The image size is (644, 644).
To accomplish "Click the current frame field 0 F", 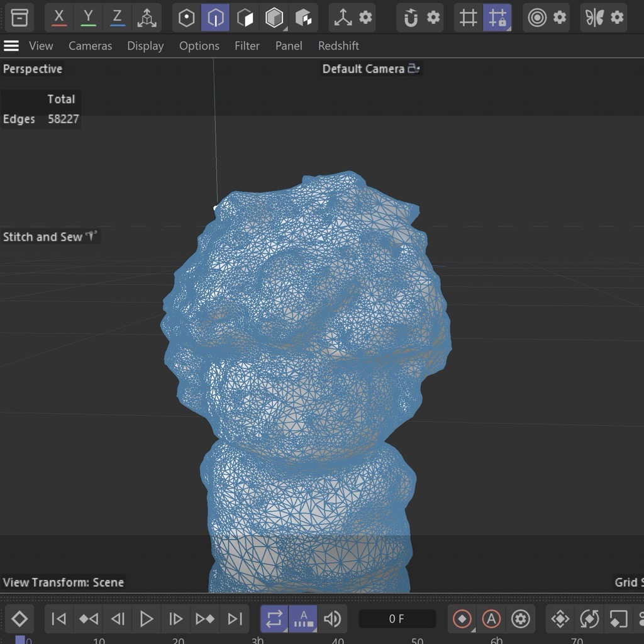I will click(397, 619).
